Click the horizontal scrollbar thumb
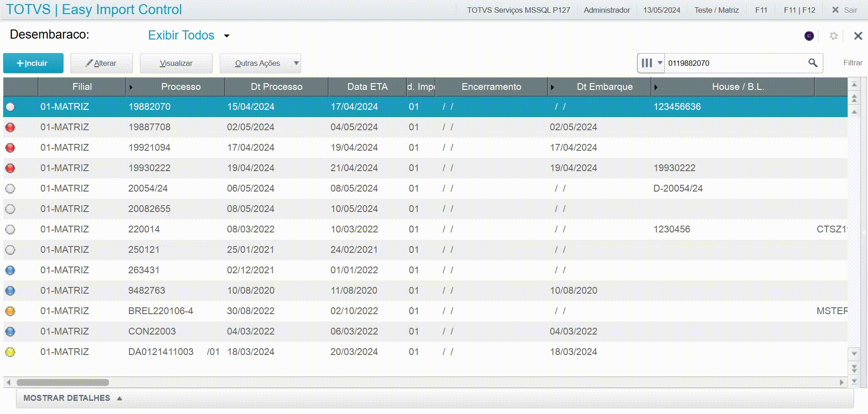 tap(63, 382)
